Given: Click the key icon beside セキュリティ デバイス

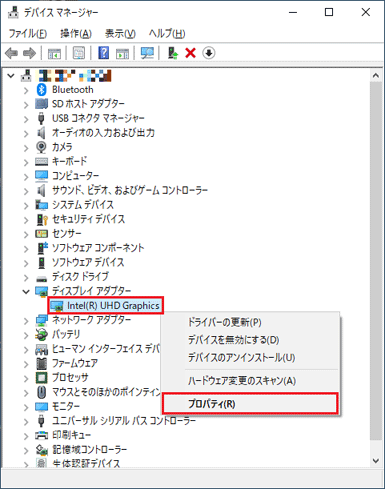Looking at the screenshot, I should point(42,219).
